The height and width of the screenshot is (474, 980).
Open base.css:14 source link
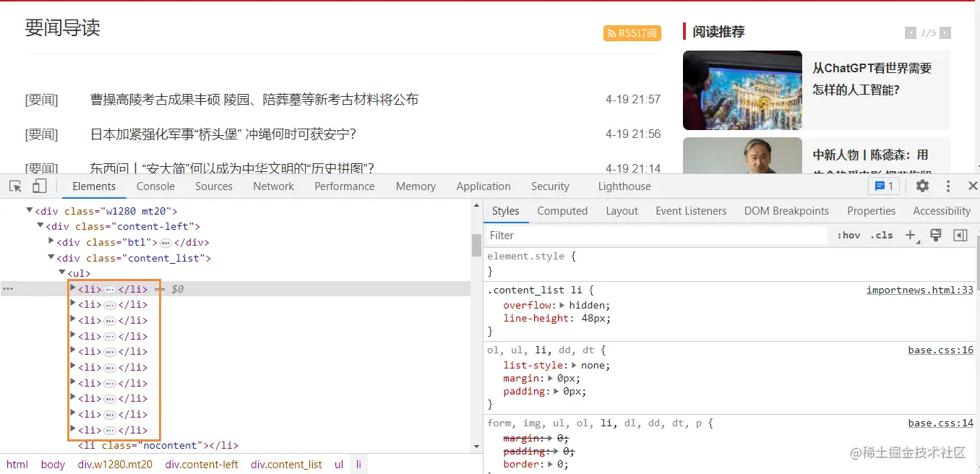pyautogui.click(x=941, y=423)
